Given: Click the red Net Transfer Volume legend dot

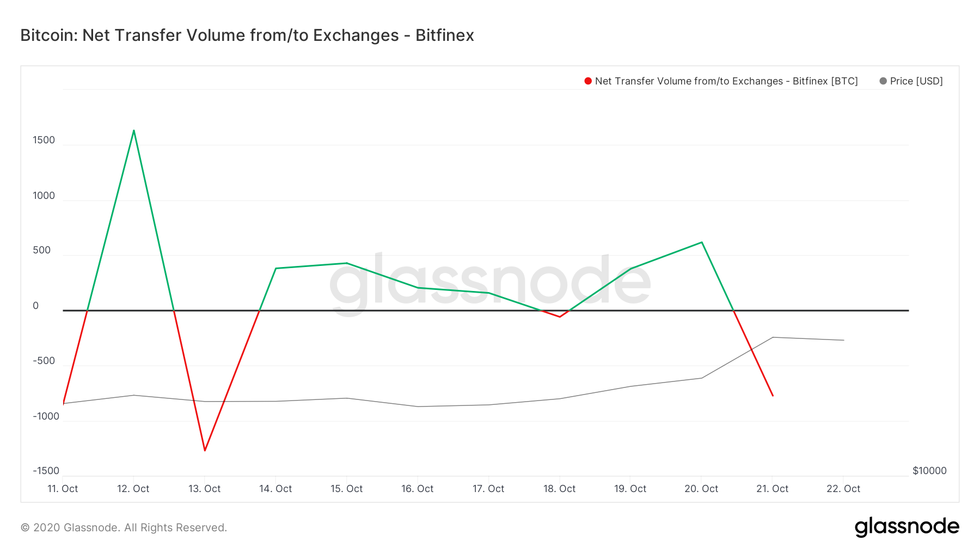Looking at the screenshot, I should [x=588, y=81].
